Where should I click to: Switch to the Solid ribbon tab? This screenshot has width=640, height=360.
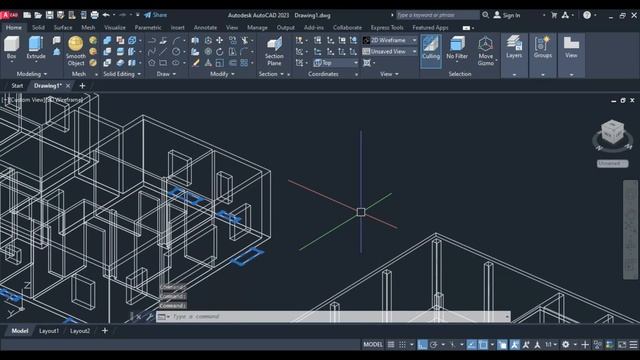(x=38, y=27)
